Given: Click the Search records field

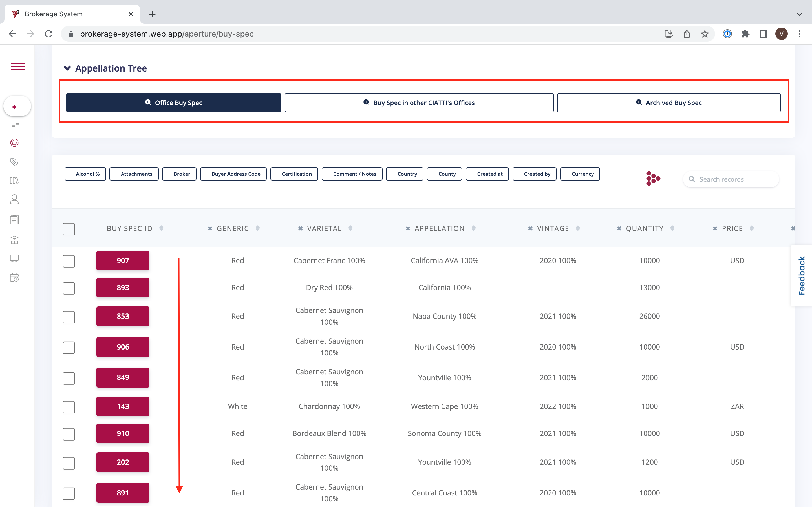Looking at the screenshot, I should [x=735, y=179].
